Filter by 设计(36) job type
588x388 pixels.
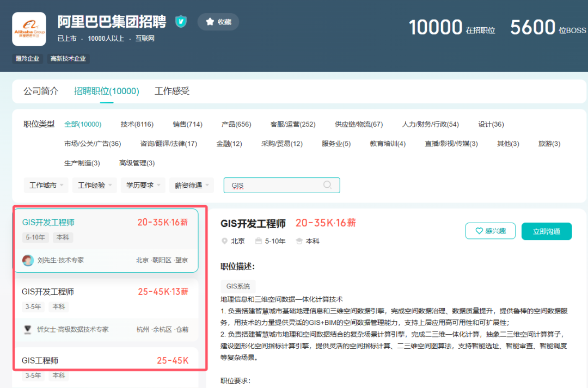[491, 124]
